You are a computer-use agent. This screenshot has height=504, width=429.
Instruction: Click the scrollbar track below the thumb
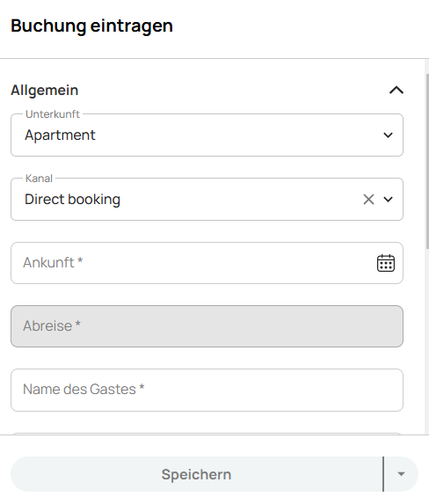pyautogui.click(x=427, y=340)
